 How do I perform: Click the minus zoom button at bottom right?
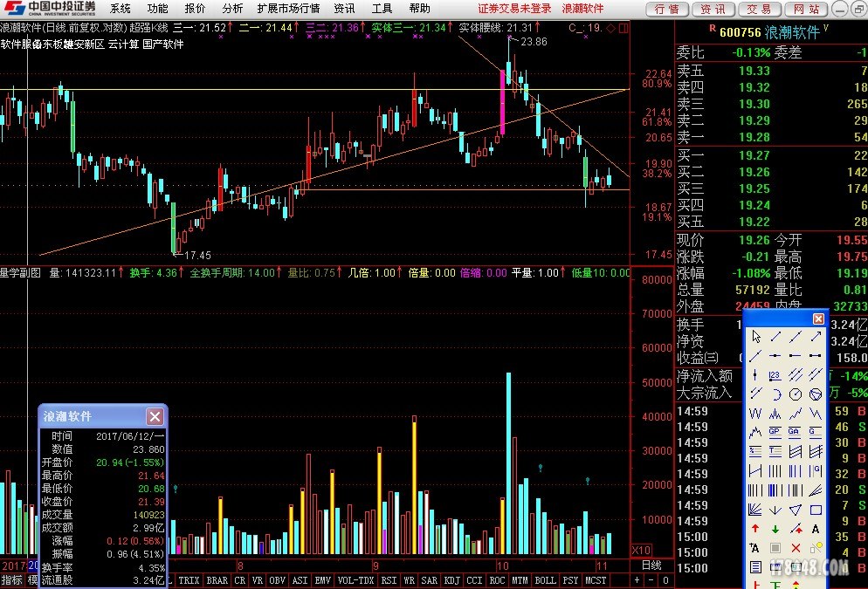click(651, 580)
